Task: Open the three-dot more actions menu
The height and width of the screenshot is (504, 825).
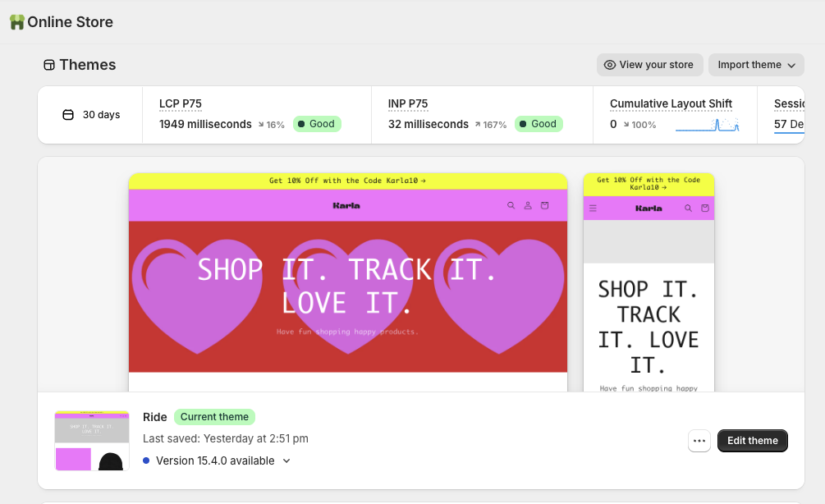Action: [x=699, y=441]
